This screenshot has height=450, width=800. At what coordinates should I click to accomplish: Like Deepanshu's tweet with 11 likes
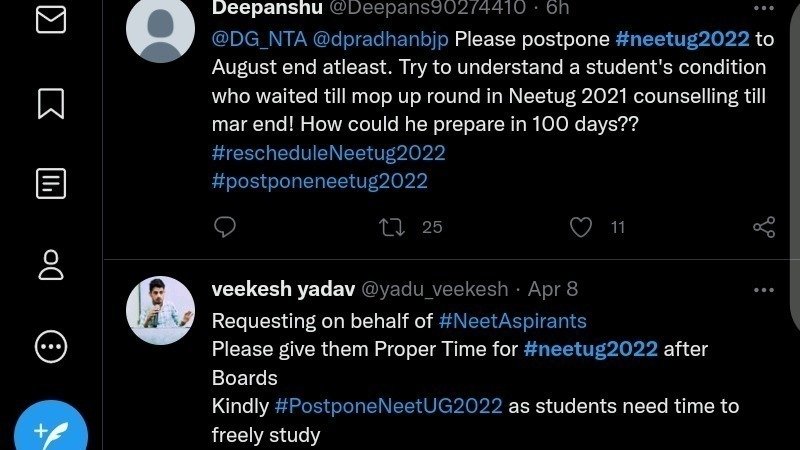(x=581, y=227)
